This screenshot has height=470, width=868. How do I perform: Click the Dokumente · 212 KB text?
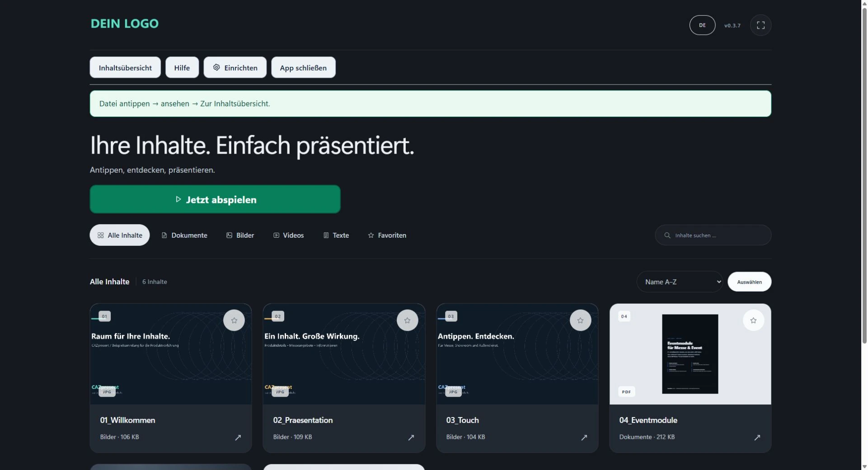[x=647, y=437]
